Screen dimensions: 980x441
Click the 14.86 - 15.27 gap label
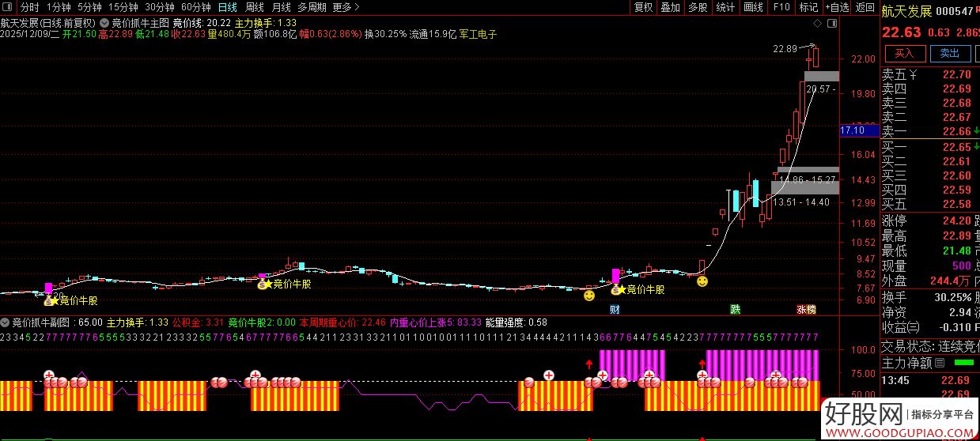806,180
